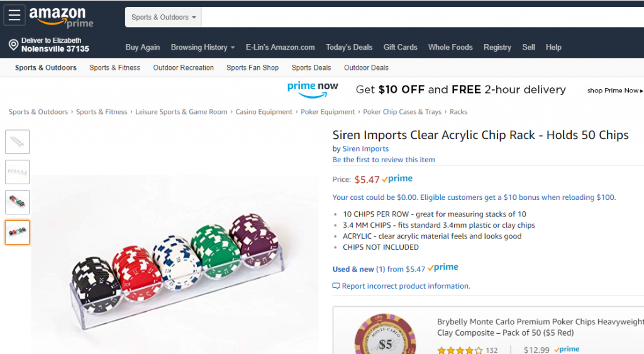Click shop Prime Now arrow link
This screenshot has width=644, height=354.
pyautogui.click(x=615, y=91)
